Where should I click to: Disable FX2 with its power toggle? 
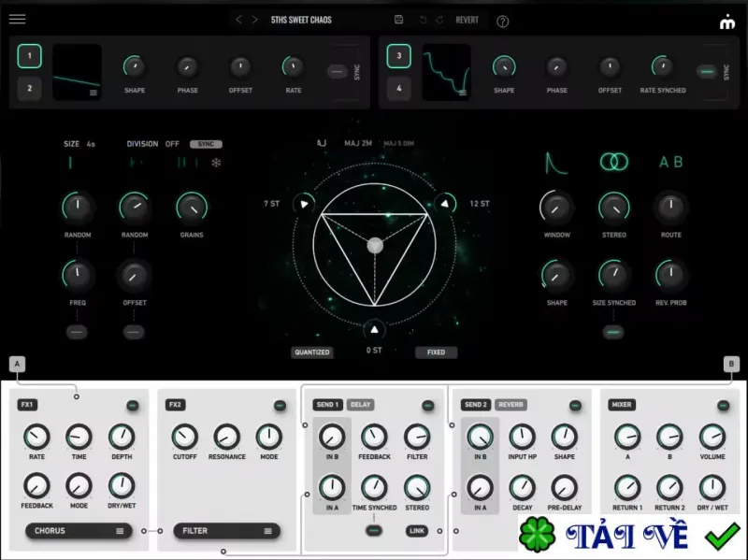point(280,406)
